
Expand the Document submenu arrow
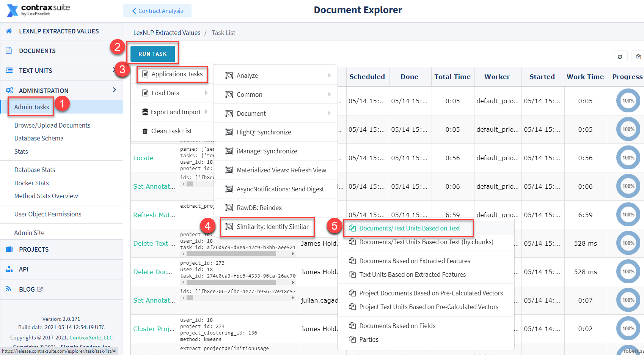(x=330, y=113)
